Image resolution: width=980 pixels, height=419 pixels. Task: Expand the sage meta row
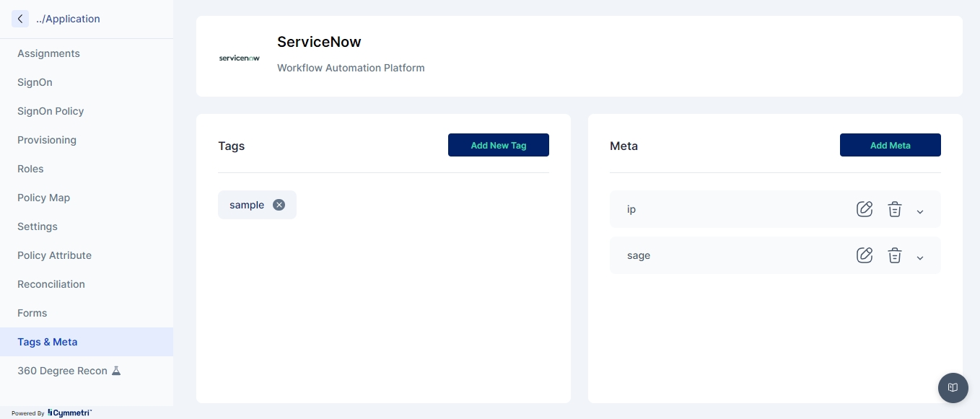coord(920,257)
